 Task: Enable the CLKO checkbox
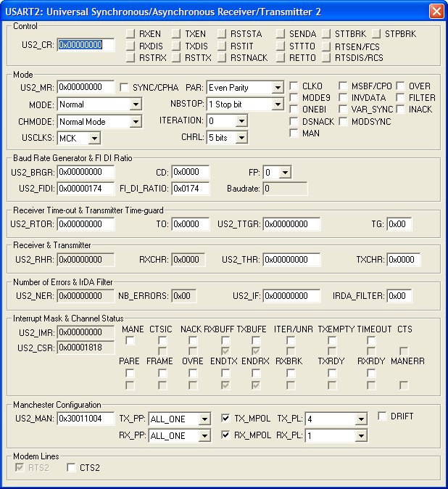tap(294, 86)
